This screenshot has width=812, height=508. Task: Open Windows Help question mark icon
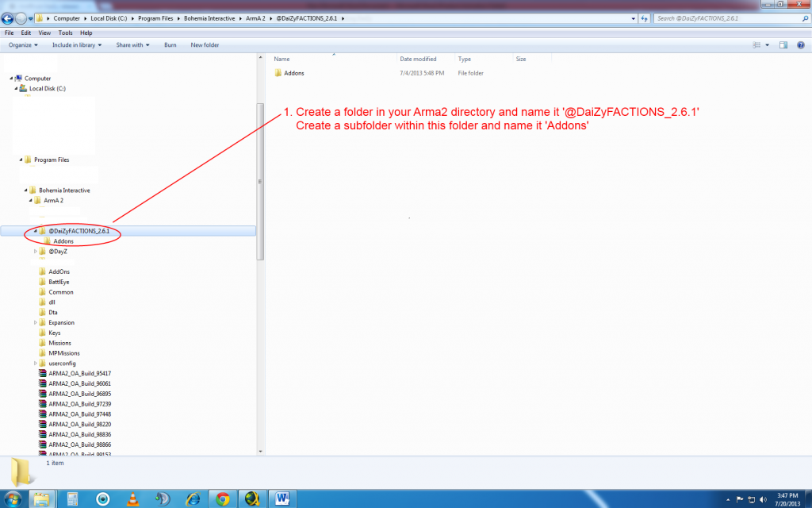coord(801,45)
